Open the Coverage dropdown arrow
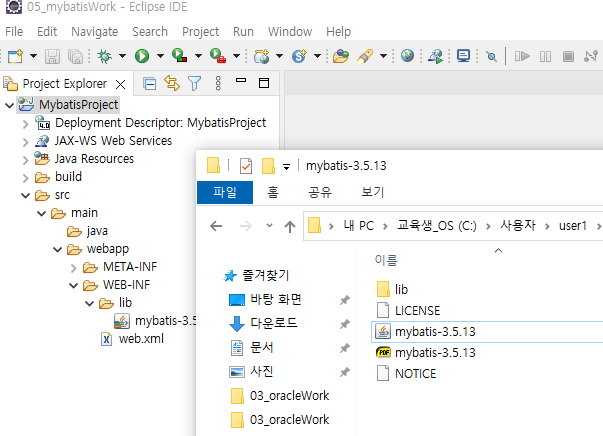 click(198, 57)
